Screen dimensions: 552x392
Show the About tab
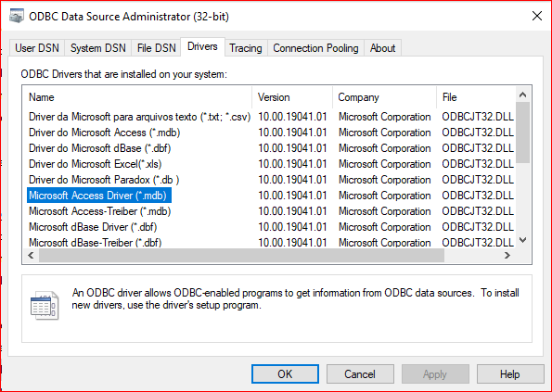pyautogui.click(x=382, y=48)
